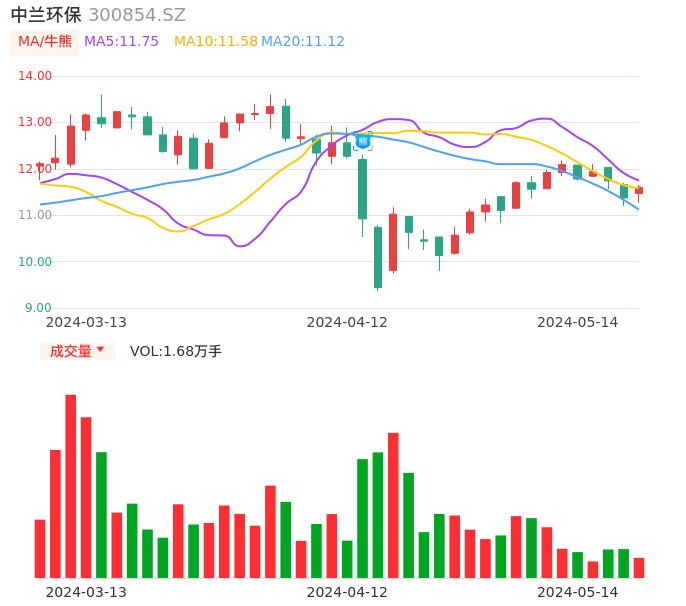
Task: Click the last red candlestick on the right edge
Action: point(639,190)
